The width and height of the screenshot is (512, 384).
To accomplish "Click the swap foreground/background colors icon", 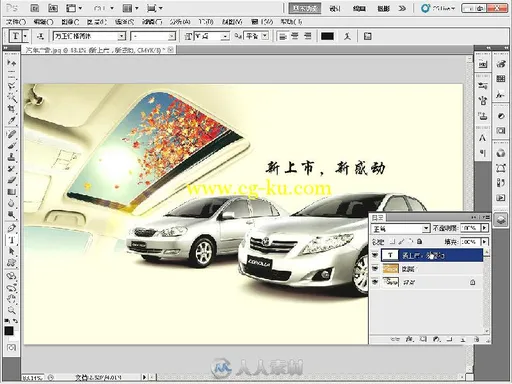I will pyautogui.click(x=15, y=321).
